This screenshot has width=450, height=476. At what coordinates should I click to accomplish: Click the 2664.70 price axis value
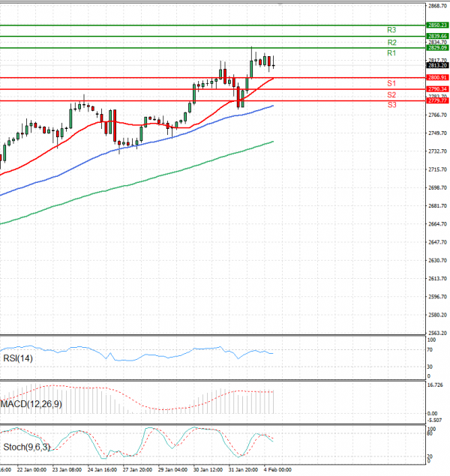437,224
